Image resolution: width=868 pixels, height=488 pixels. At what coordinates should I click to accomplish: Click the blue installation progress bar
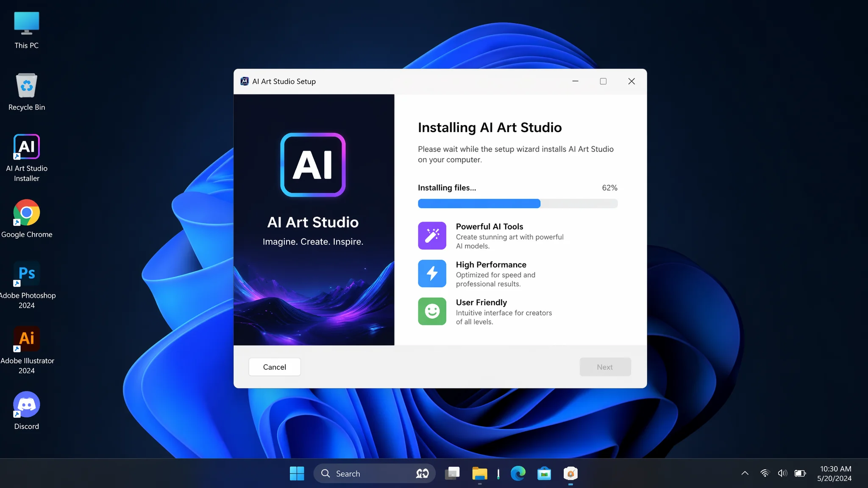click(x=517, y=203)
